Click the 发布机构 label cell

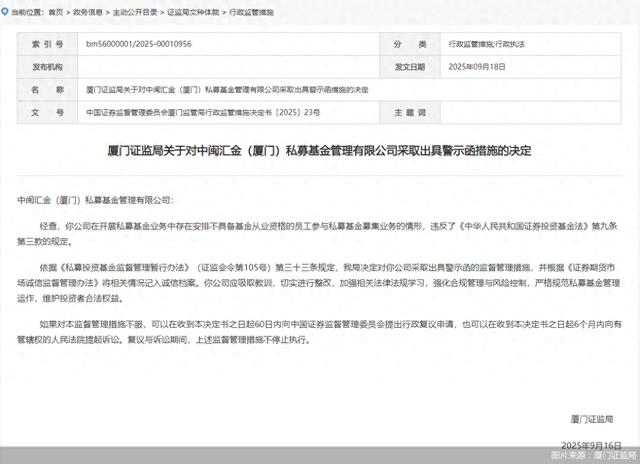[47, 67]
